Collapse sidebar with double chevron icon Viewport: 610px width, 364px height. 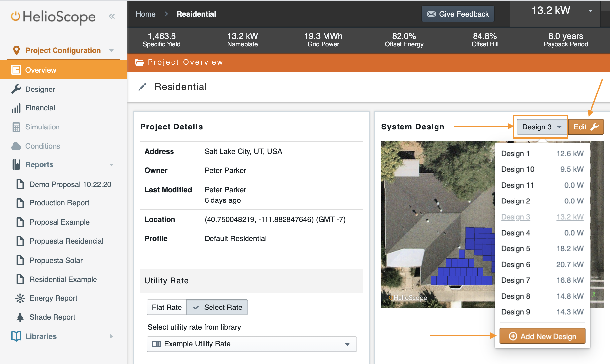pos(112,16)
